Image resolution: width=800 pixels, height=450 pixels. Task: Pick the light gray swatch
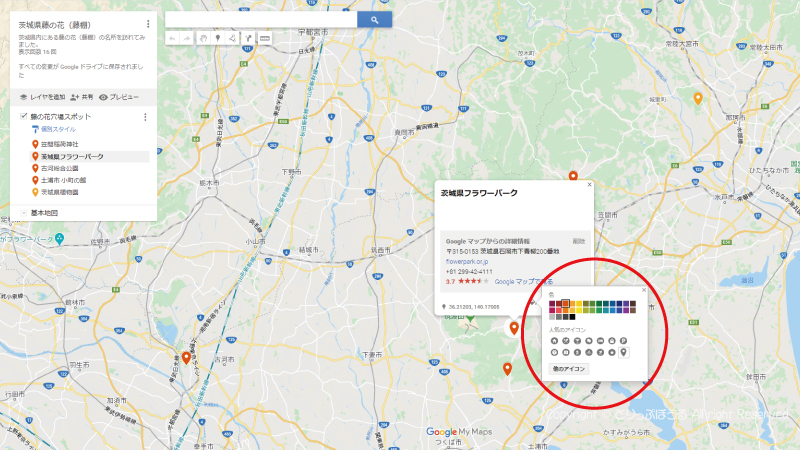point(552,317)
